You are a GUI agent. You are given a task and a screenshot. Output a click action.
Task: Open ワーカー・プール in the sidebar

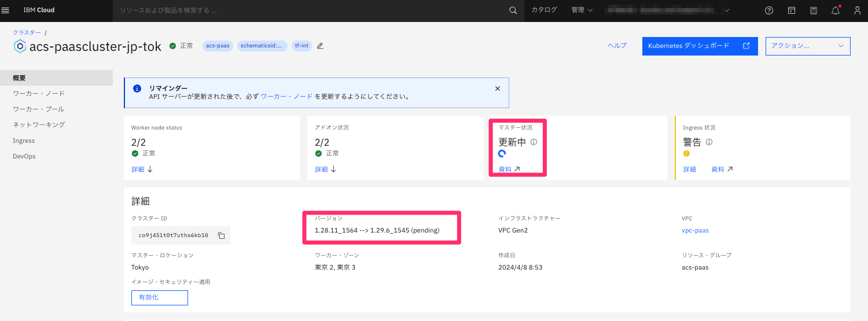tap(39, 109)
